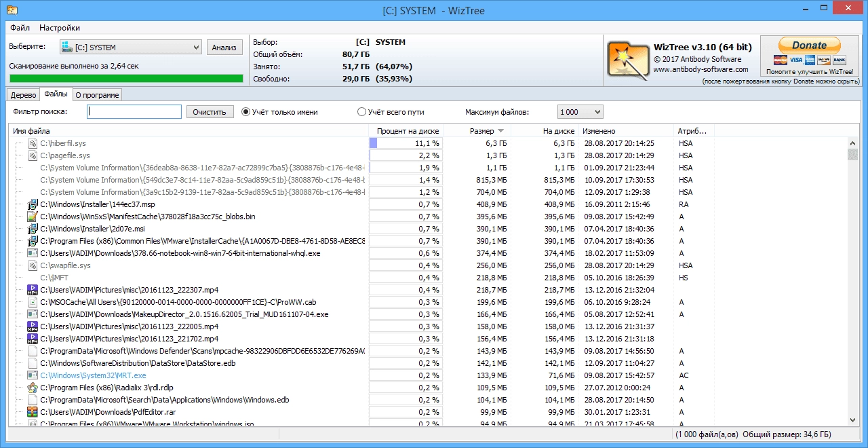Click the Анализ button
Screen dimensions: 868x448
click(x=224, y=48)
